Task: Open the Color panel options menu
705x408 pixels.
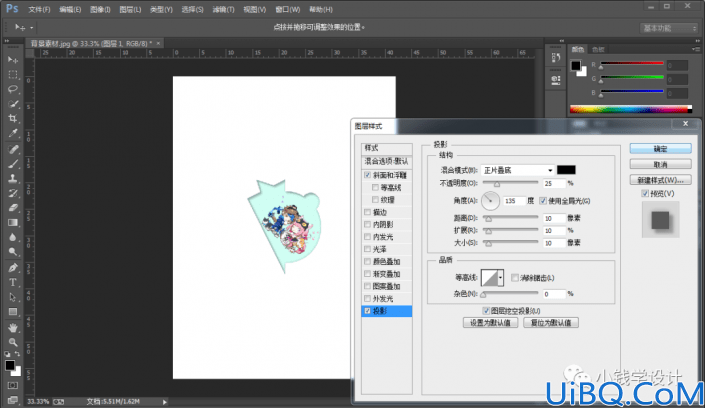Action: [696, 49]
